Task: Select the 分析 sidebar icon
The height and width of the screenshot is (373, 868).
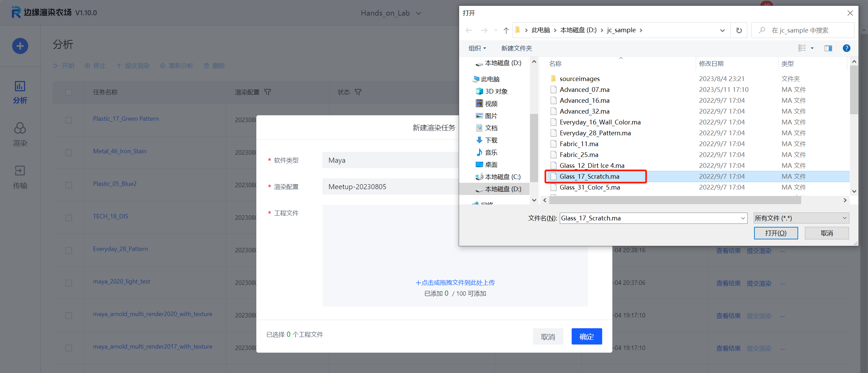Action: (20, 92)
